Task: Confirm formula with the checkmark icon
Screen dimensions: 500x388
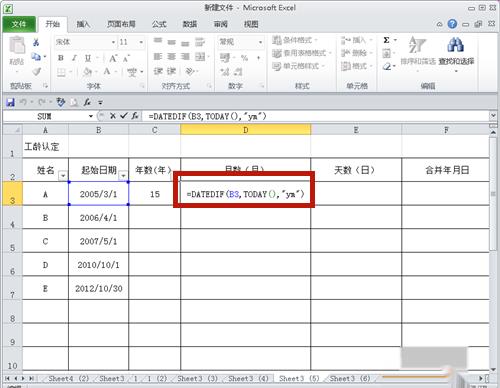Action: tap(124, 116)
